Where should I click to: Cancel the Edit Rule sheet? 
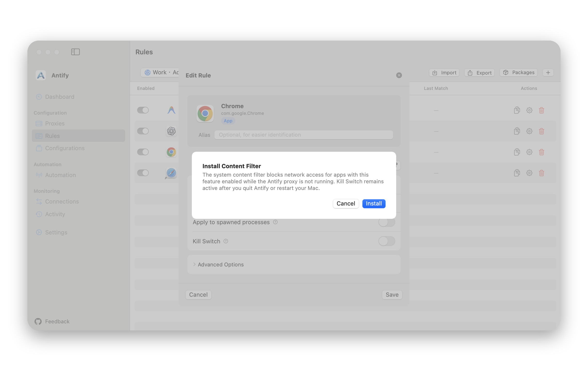[198, 295]
